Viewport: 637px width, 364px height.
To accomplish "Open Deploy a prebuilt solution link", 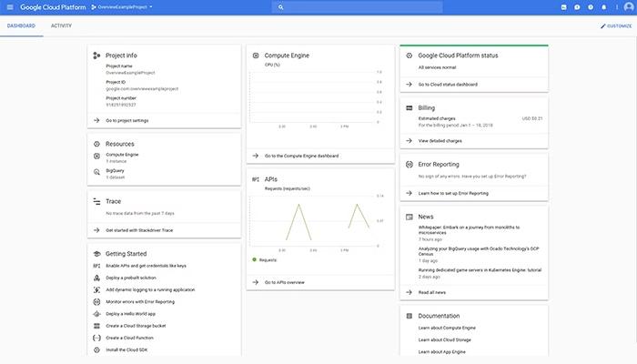I will pos(131,278).
